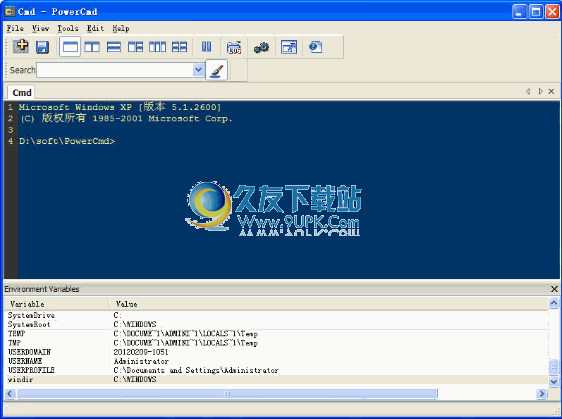Image resolution: width=562 pixels, height=419 pixels.
Task: Click the new prompt window icon
Action: click(21, 46)
